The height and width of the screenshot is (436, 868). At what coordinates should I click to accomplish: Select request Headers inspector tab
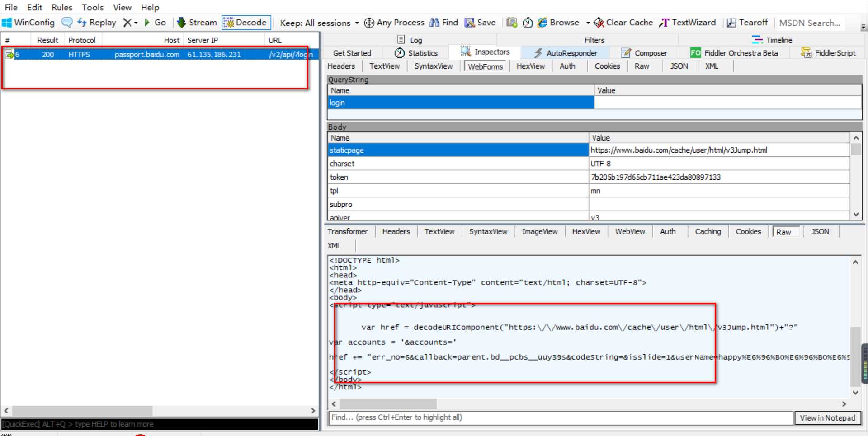tap(341, 66)
